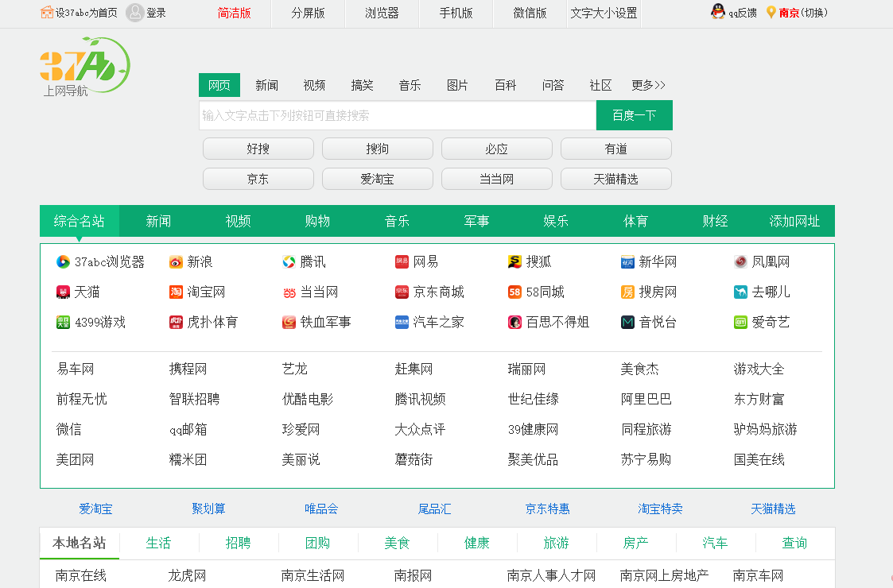This screenshot has height=588, width=893.
Task: Click the 搜房网 icon
Action: tap(627, 292)
